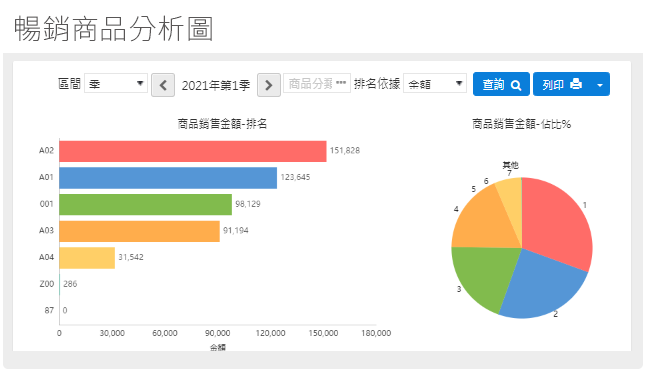Click the magnifier icon in 查詢 button

pyautogui.click(x=516, y=85)
